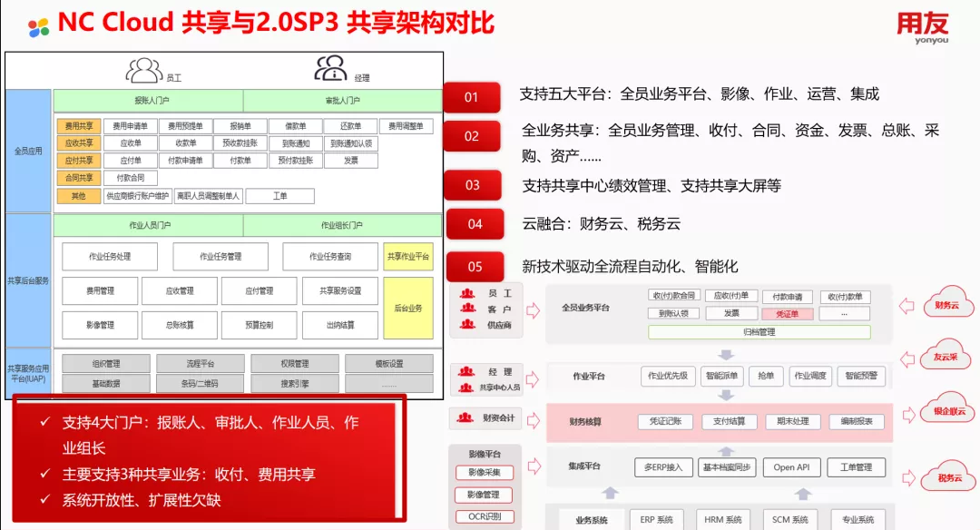Click the 共享服务设置 box

340,290
